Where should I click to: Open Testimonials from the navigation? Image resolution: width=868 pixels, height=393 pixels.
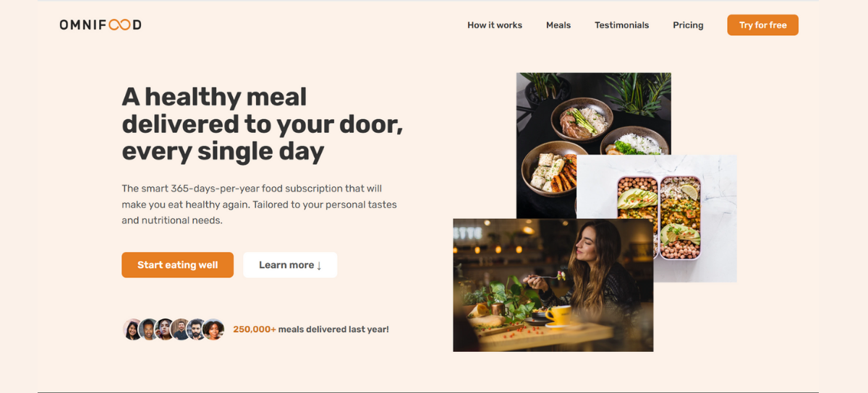[x=622, y=25]
